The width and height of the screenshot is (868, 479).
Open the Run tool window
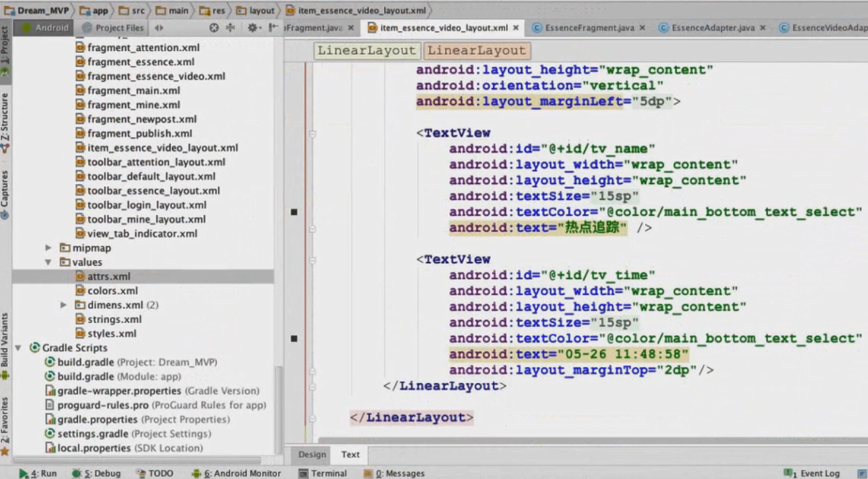pyautogui.click(x=38, y=473)
